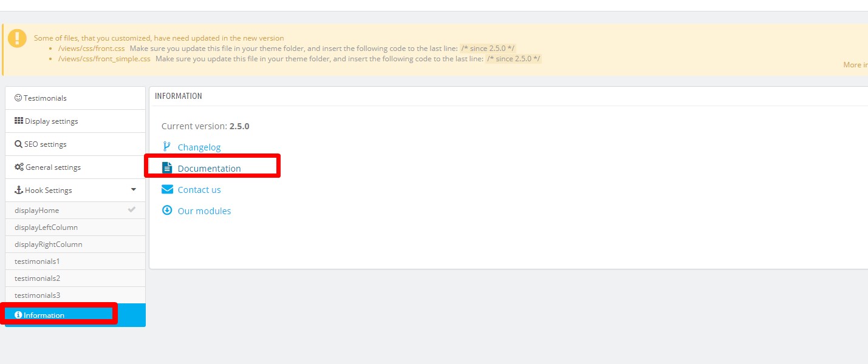
Task: Switch to the Information tab
Action: (x=75, y=315)
